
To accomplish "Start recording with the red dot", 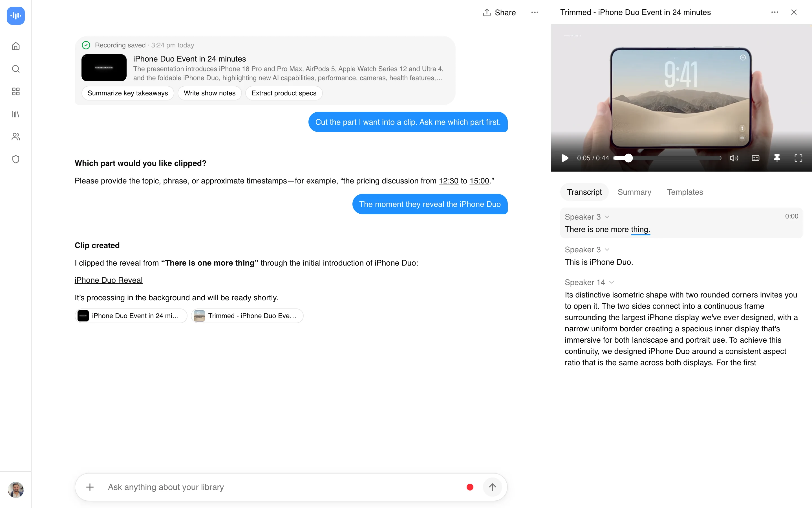I will click(x=470, y=487).
